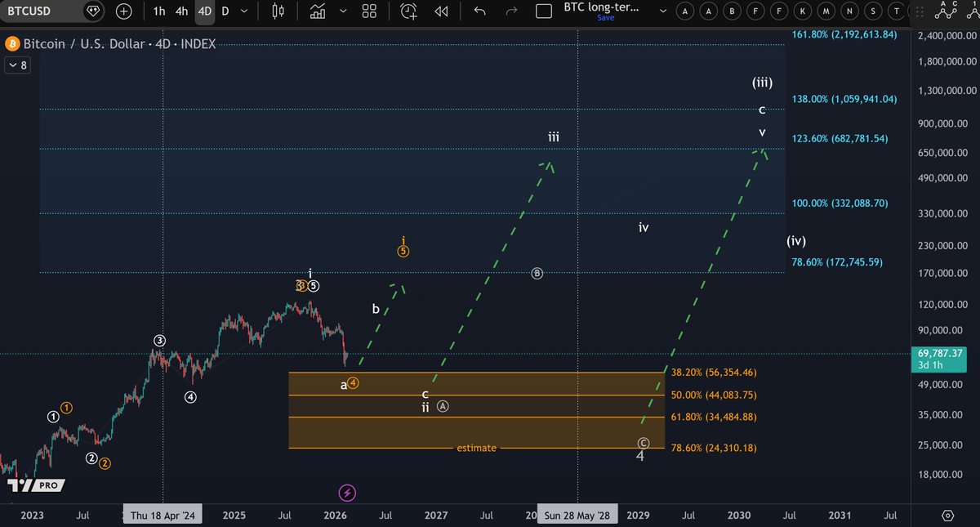
Task: Open chart settings gear on the time axis
Action: [948, 516]
